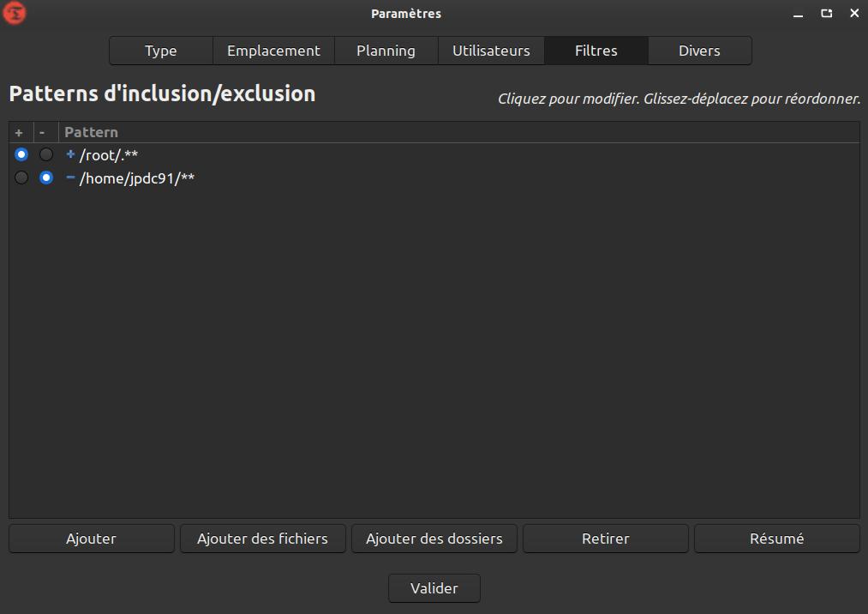
Task: Select exclude radio for /home/jpdc91/**
Action: [46, 178]
